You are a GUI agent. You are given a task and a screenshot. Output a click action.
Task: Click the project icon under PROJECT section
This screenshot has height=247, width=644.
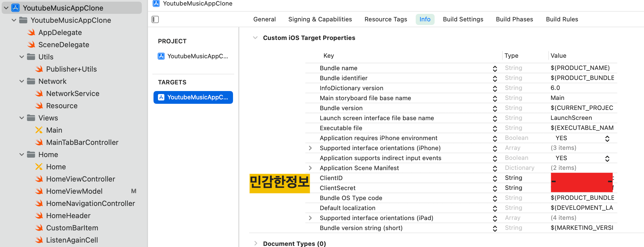[161, 56]
